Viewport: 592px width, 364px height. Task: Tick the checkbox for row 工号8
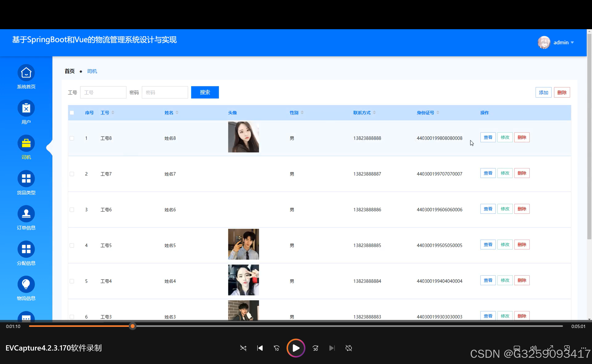point(72,138)
